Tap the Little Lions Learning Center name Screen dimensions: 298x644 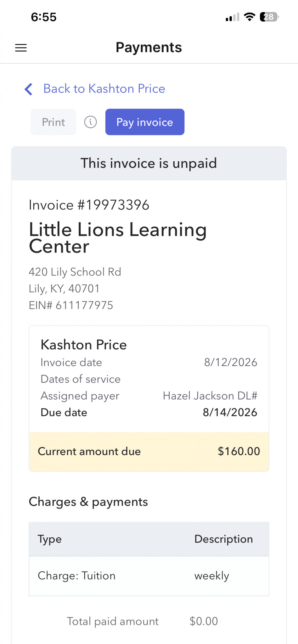(x=118, y=238)
